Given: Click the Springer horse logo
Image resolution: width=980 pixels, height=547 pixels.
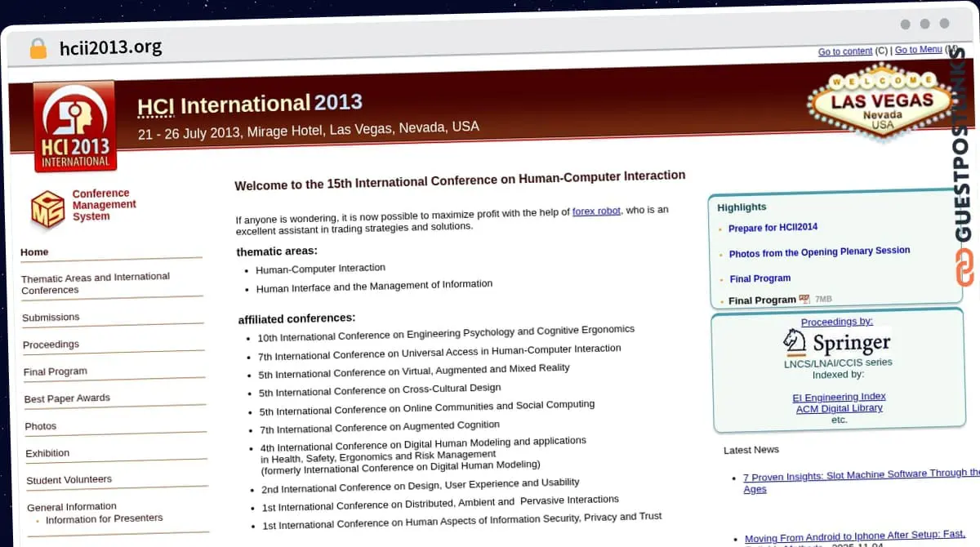Looking at the screenshot, I should click(x=795, y=341).
